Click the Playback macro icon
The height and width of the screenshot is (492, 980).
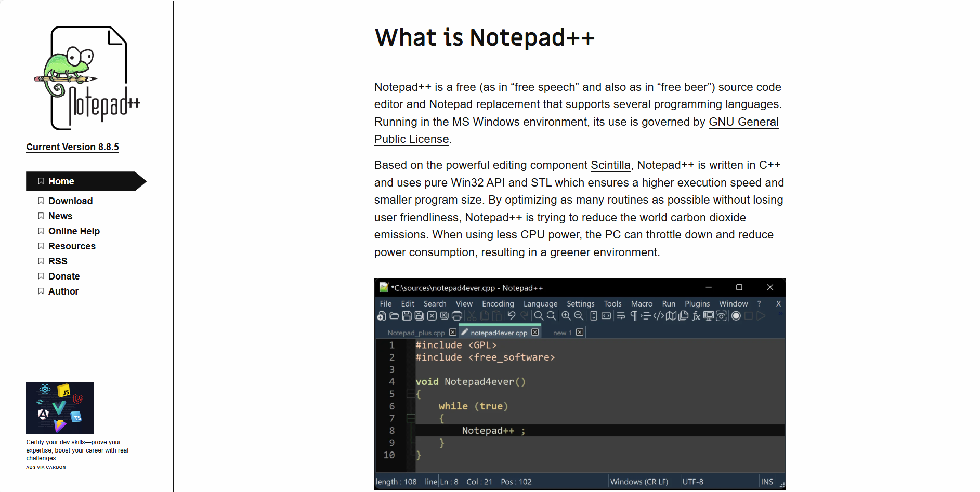point(761,316)
